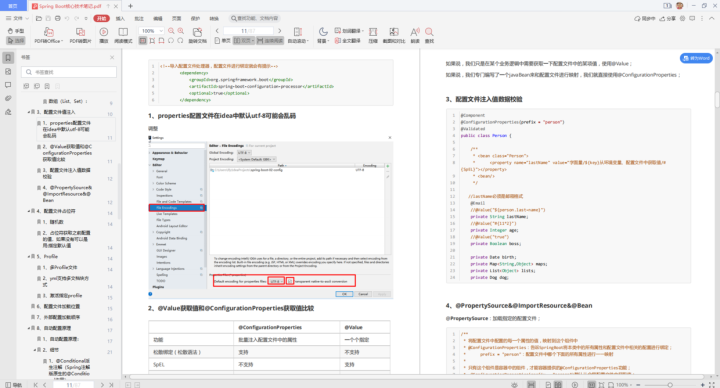Open the 批注 ribbon tab

[x=139, y=18]
